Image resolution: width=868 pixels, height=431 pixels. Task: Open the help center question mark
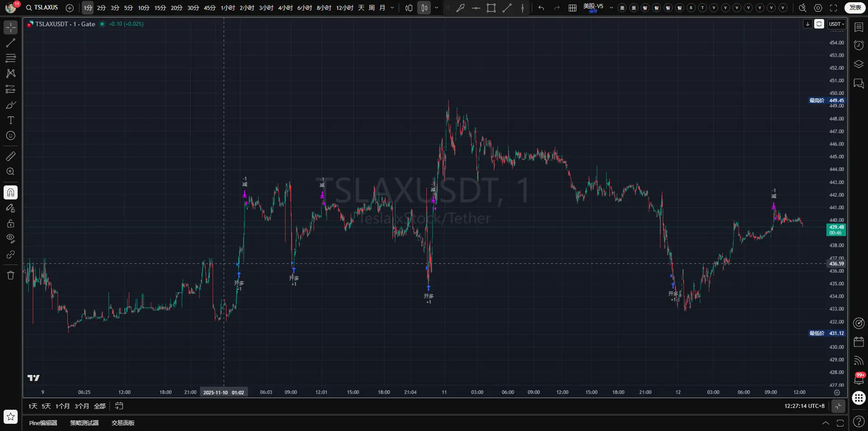pyautogui.click(x=859, y=422)
